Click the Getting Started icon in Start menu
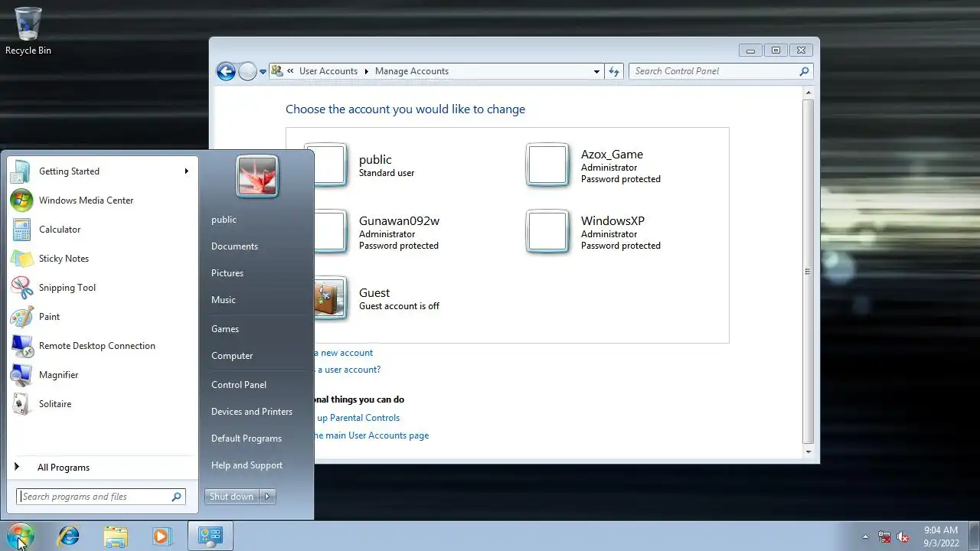This screenshot has width=980, height=551. point(21,171)
